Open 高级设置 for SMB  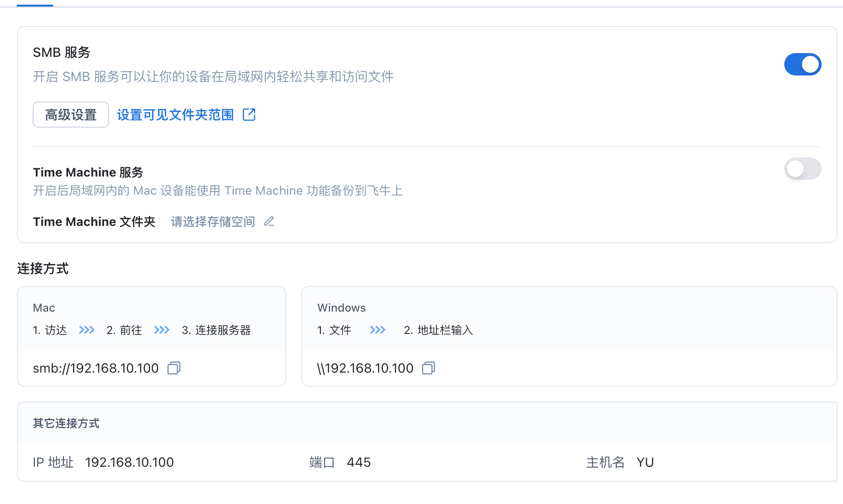(71, 115)
